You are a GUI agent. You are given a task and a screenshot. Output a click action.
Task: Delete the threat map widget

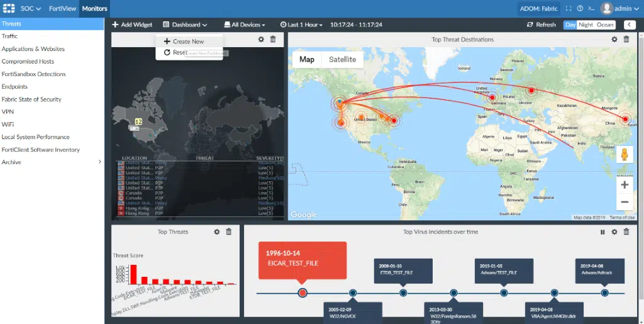273,40
